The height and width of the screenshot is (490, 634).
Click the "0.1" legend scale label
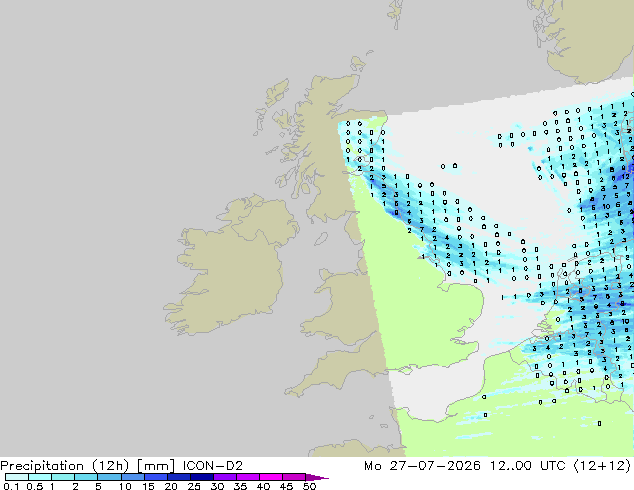click(x=11, y=486)
